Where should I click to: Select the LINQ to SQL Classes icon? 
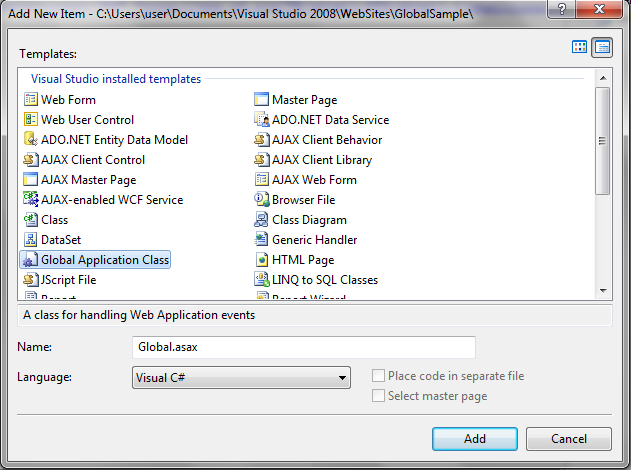click(262, 280)
